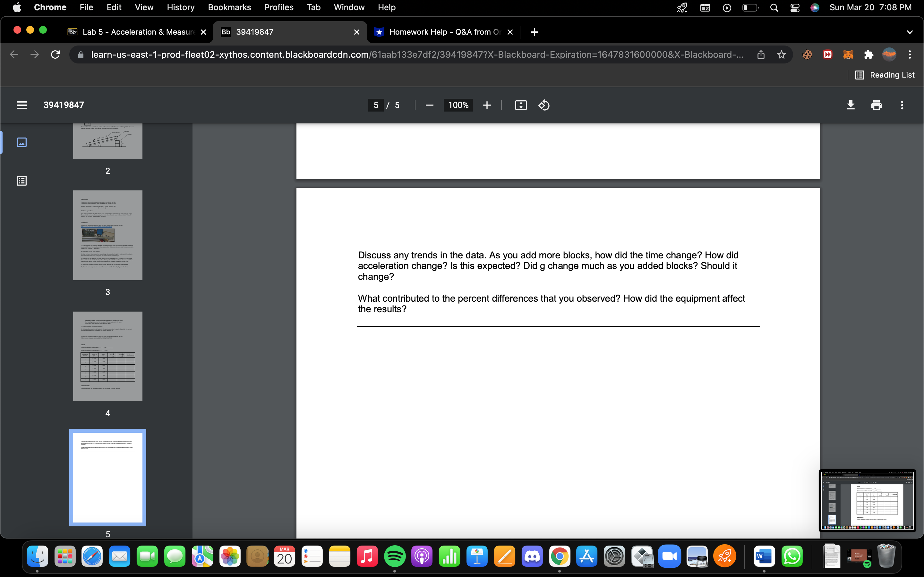Switch to the Lab 5 Acceleration tab

click(x=137, y=32)
